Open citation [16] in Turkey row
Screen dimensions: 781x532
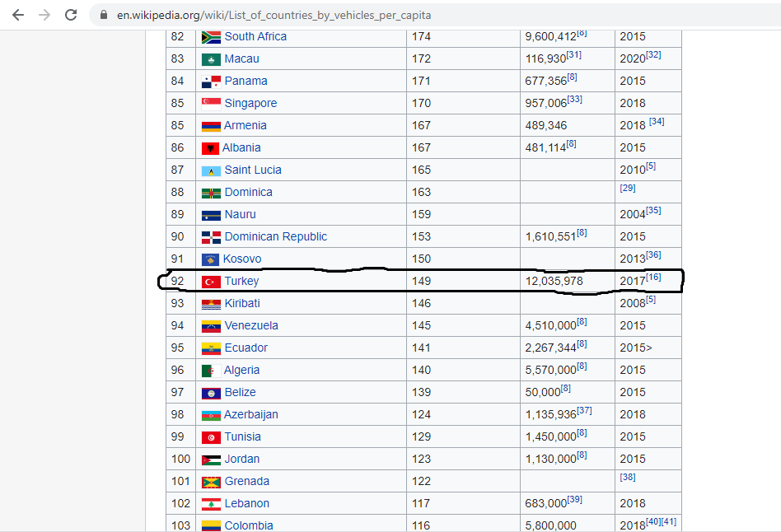click(x=653, y=277)
